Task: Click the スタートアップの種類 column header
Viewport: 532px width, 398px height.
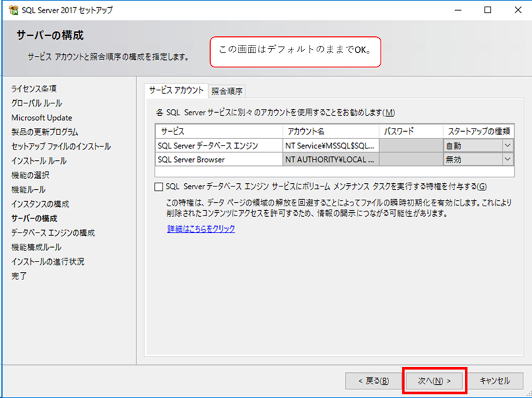Action: 479,131
